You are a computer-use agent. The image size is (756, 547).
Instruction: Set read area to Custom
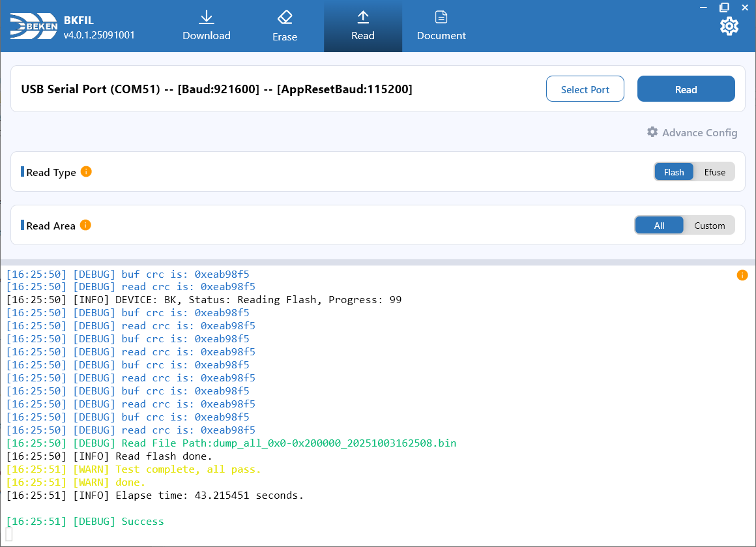(x=709, y=226)
